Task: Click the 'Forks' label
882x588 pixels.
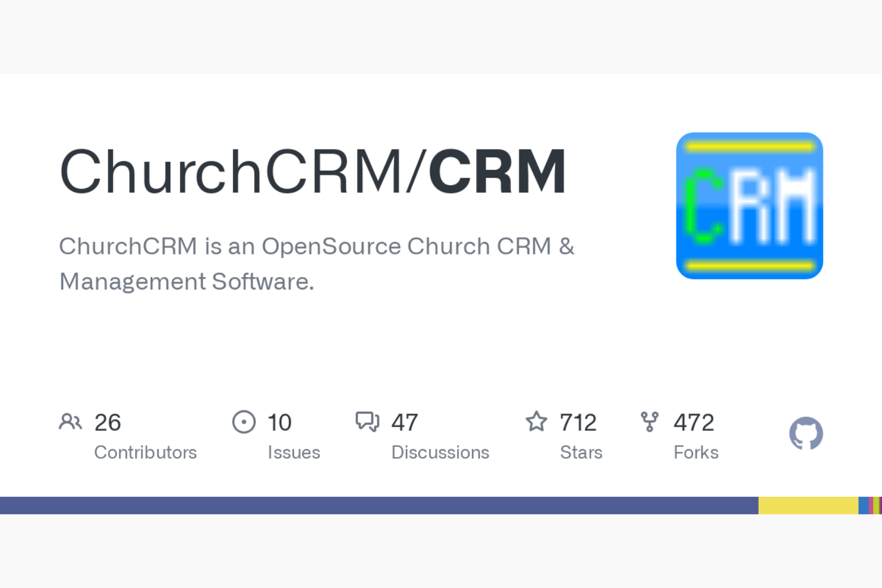Action: coord(696,452)
